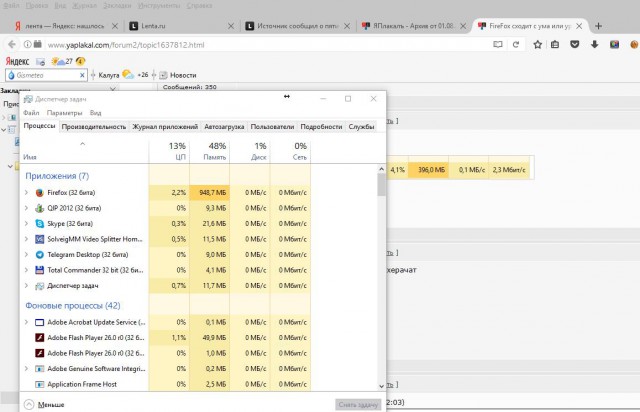Switch to the Журнал приложений tab
This screenshot has height=412, width=640.
pos(165,127)
